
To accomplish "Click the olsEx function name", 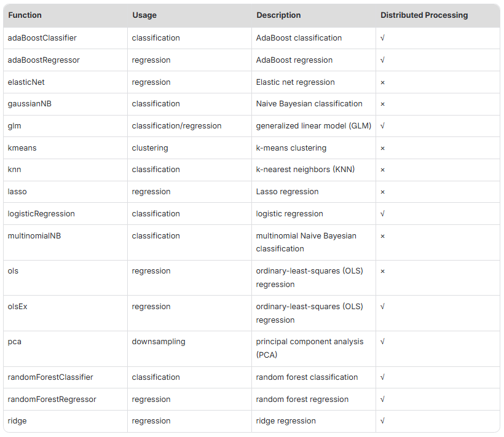I will coord(17,307).
